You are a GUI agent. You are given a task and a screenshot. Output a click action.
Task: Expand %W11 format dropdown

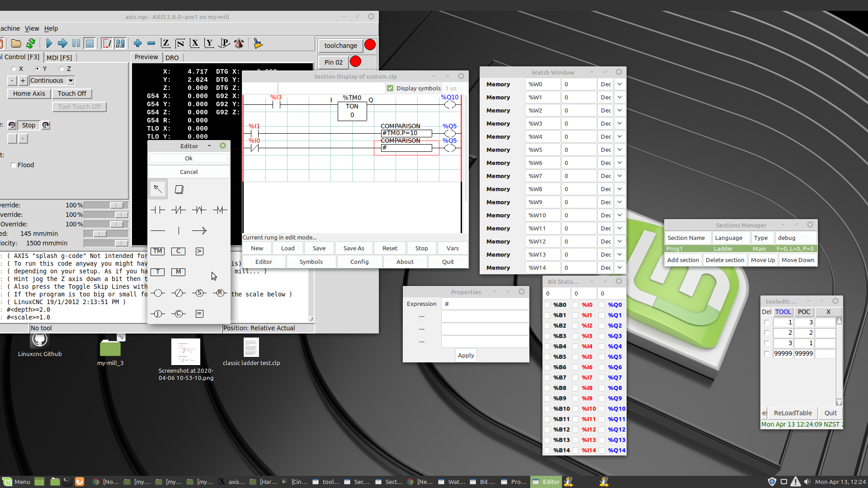pyautogui.click(x=619, y=228)
